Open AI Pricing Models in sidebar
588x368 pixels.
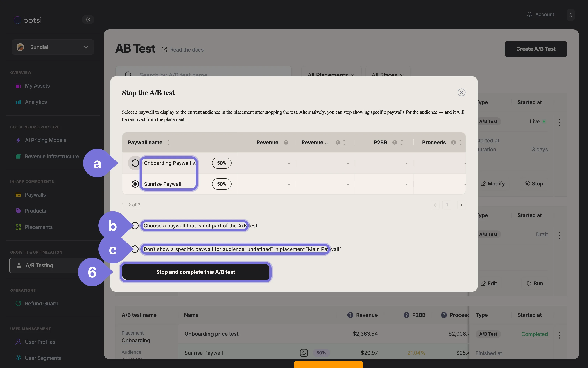(x=45, y=140)
